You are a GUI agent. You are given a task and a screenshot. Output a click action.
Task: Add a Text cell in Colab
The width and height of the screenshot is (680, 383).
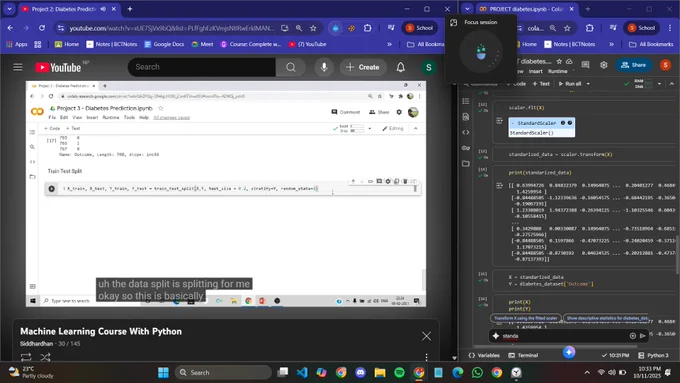tap(541, 84)
